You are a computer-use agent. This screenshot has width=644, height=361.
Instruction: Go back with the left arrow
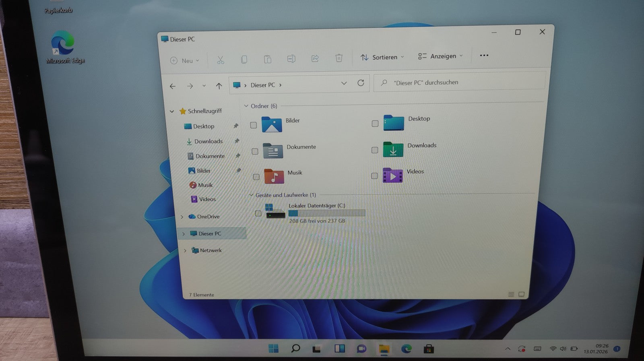click(173, 86)
